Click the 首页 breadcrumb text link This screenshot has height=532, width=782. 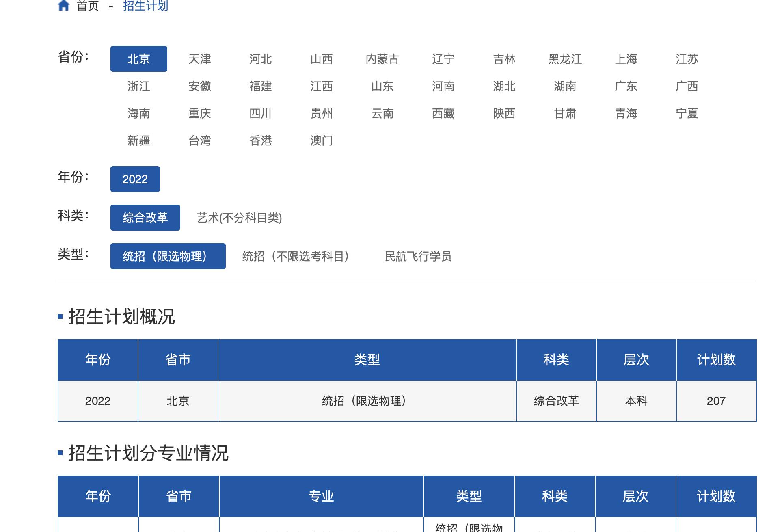[x=86, y=6]
